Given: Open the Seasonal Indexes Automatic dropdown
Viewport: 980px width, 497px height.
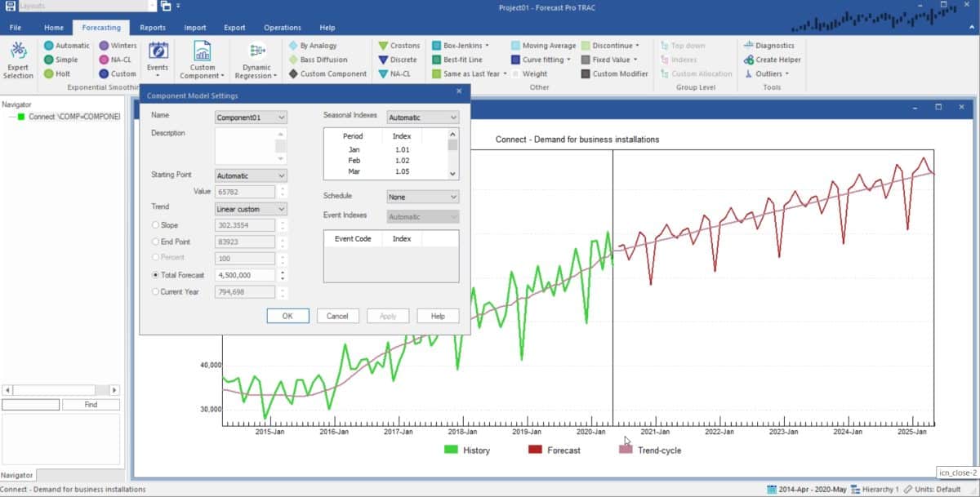Looking at the screenshot, I should (422, 117).
